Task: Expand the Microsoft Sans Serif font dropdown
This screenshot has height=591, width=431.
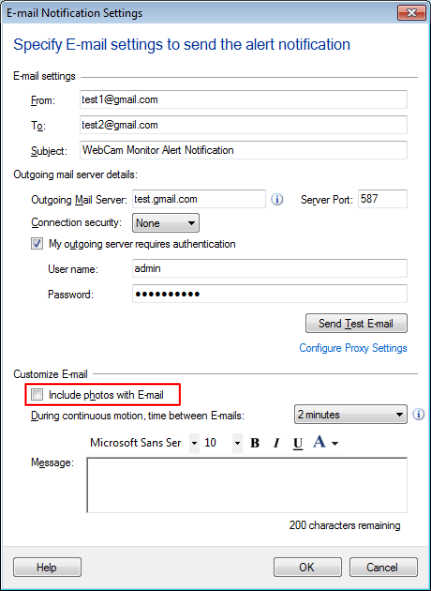Action: [x=194, y=442]
